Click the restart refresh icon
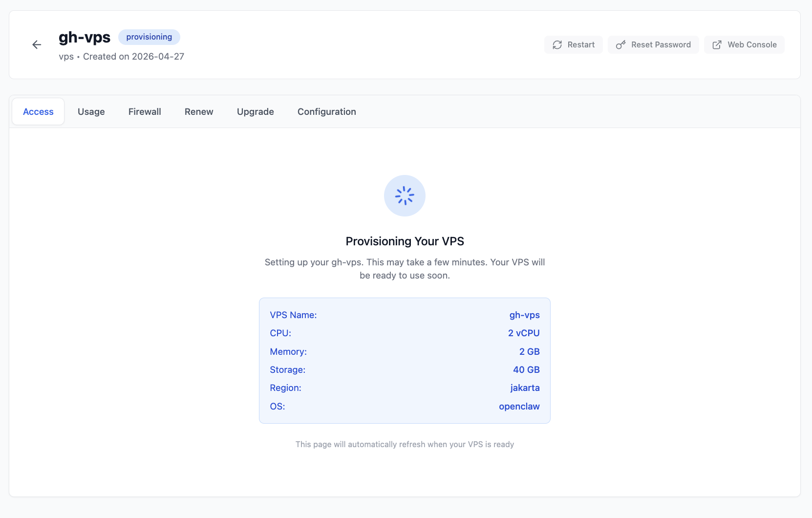The width and height of the screenshot is (812, 518). click(x=557, y=44)
